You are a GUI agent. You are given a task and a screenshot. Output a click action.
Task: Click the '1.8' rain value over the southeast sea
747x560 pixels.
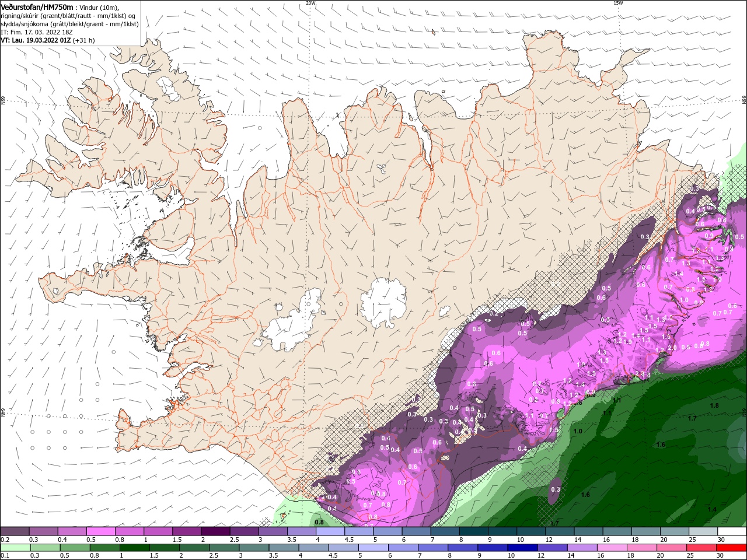point(714,405)
